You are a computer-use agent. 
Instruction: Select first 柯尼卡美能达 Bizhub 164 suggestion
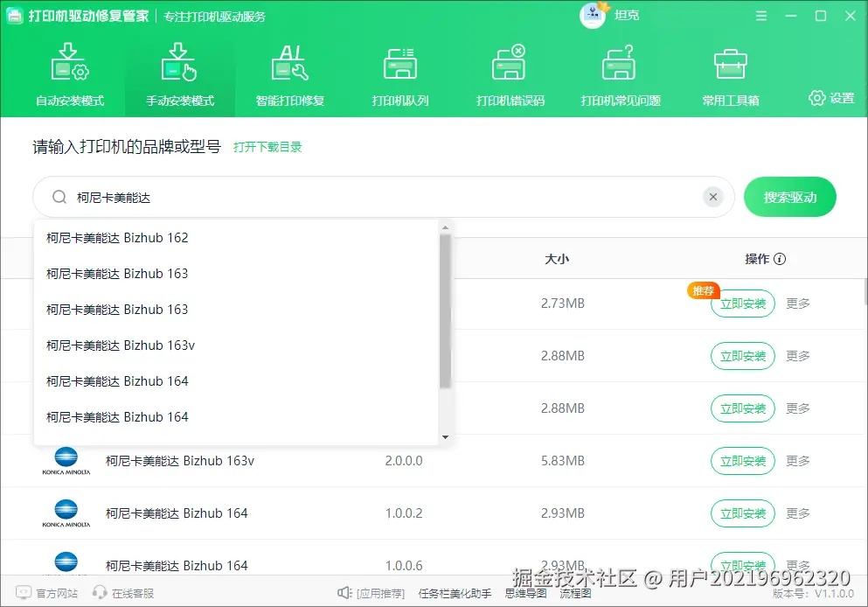pos(236,381)
